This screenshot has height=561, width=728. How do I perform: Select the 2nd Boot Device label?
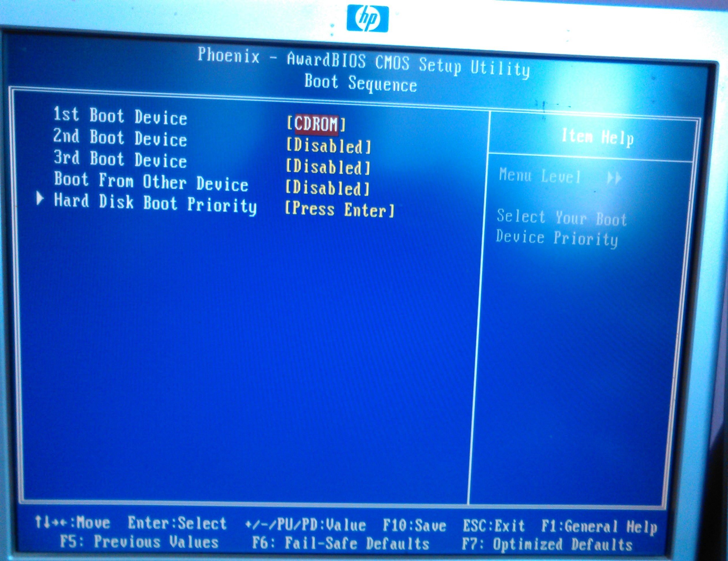(x=120, y=137)
